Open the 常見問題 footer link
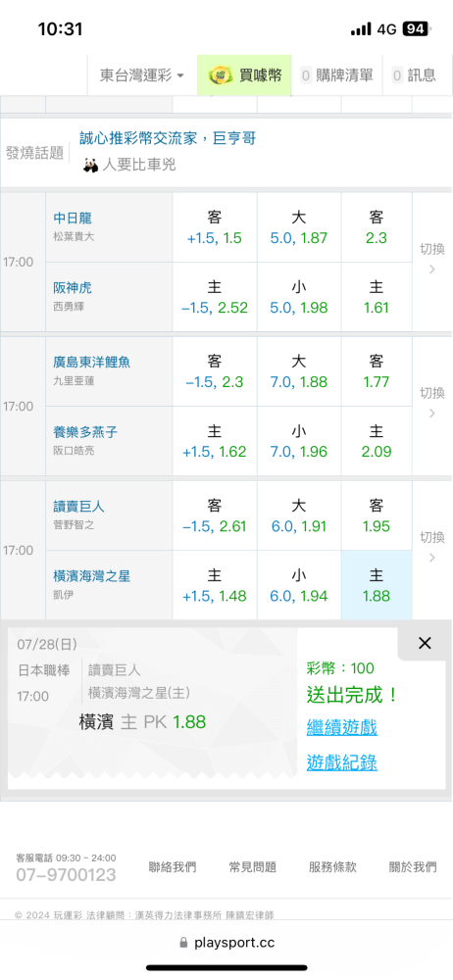The width and height of the screenshot is (453, 980). [252, 867]
